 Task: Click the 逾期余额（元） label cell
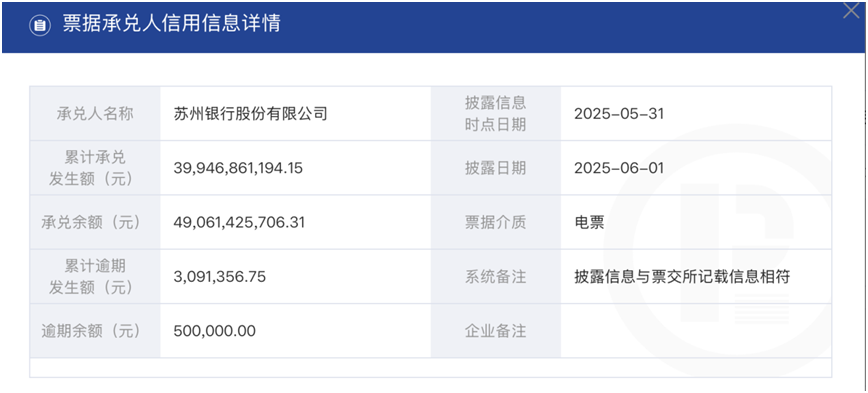pyautogui.click(x=95, y=330)
